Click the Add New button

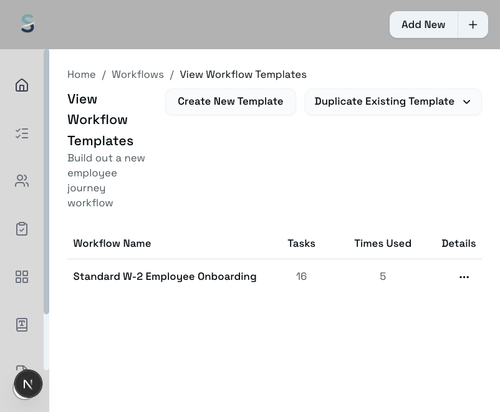pyautogui.click(x=423, y=25)
